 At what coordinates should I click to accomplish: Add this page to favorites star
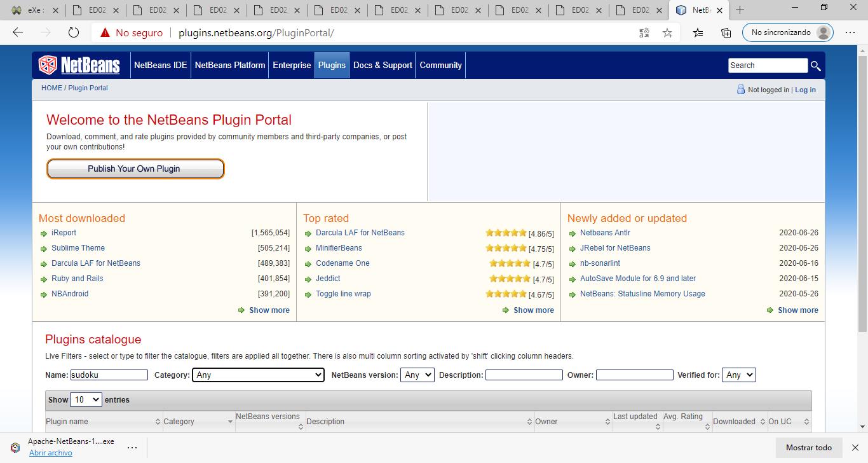click(x=667, y=32)
